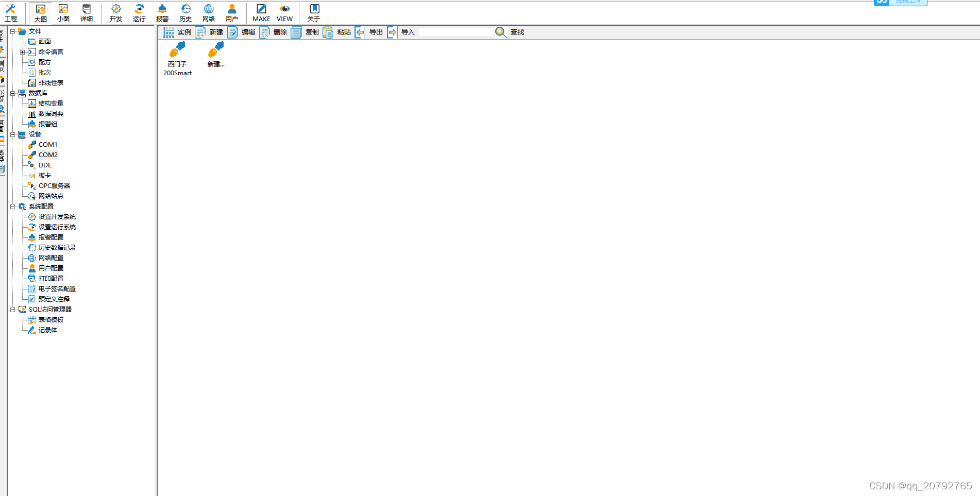
Task: Click the 数据库 folder label
Action: (x=38, y=93)
